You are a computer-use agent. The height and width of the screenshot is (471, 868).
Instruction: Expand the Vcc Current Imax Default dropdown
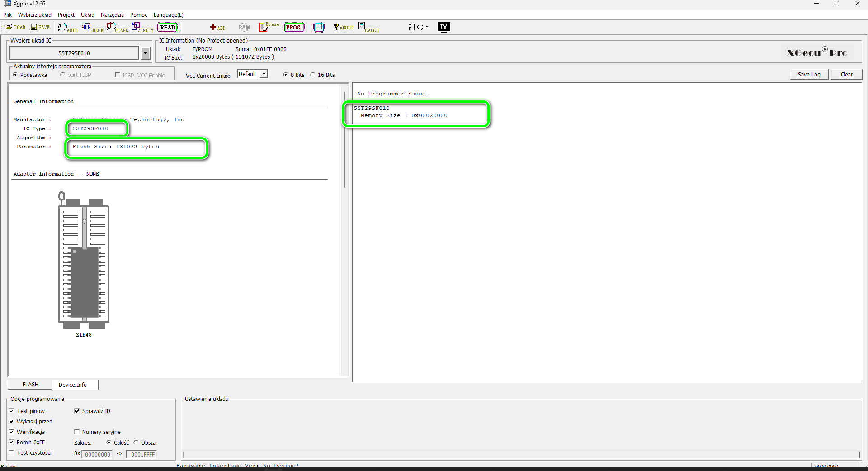264,74
